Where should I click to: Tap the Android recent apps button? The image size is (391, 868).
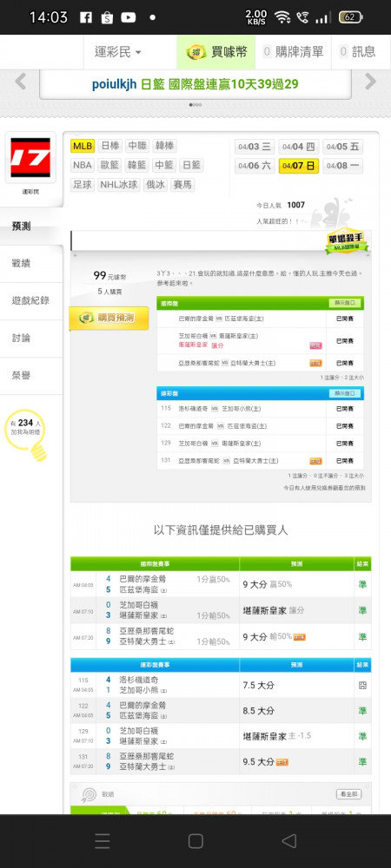[x=102, y=841]
